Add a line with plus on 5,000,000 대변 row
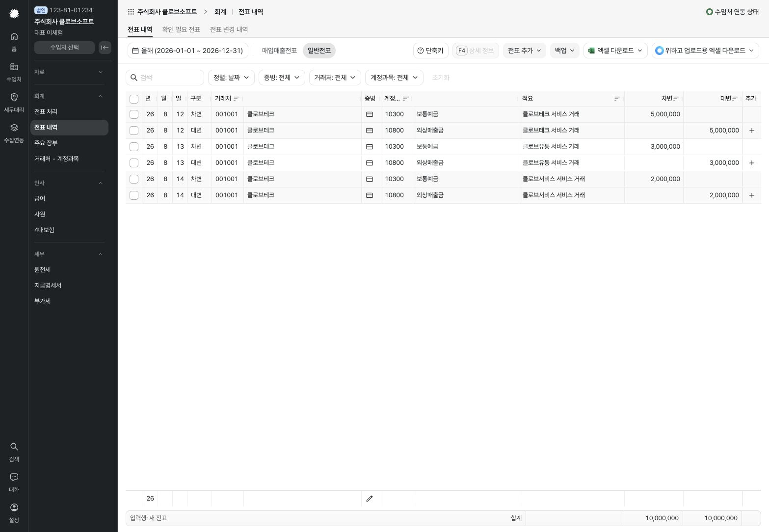This screenshot has height=532, width=769. (751, 131)
